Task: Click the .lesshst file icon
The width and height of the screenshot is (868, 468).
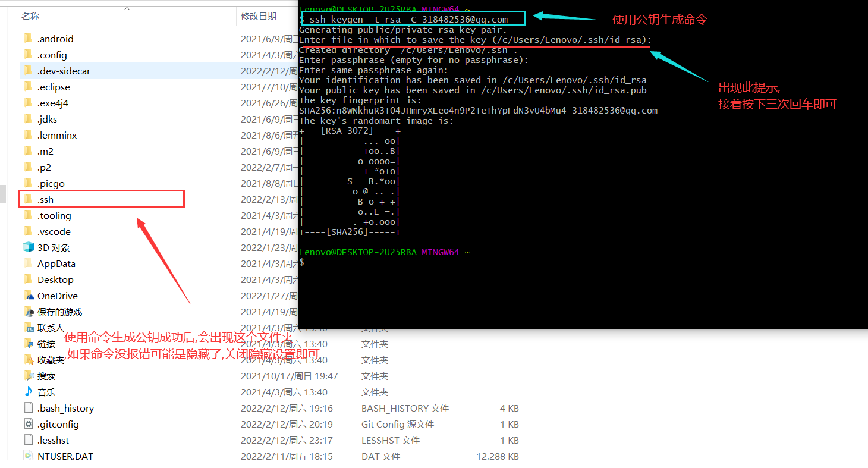Action: pos(28,440)
